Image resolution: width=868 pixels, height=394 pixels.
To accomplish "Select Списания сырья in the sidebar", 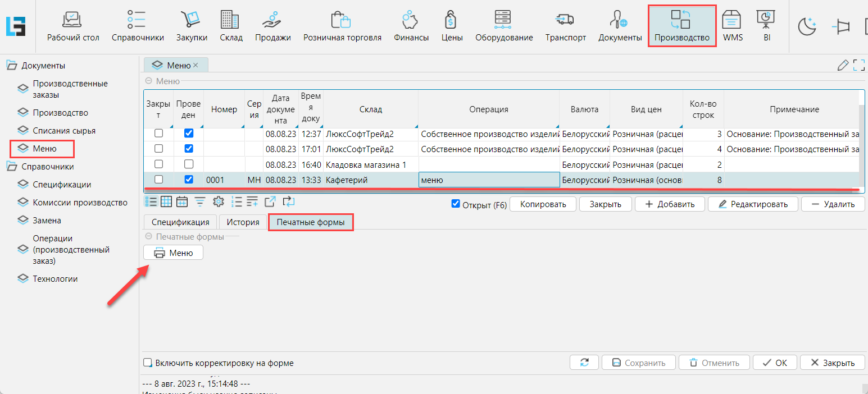I will pos(64,131).
